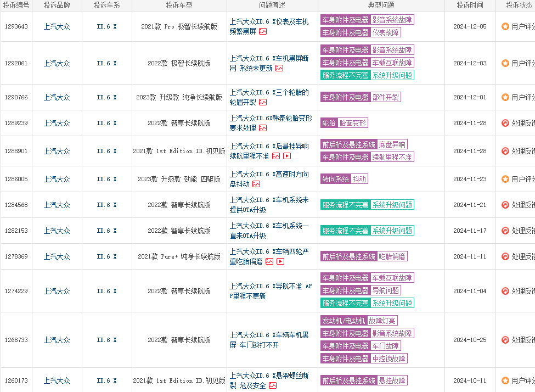Screen dimensions: 535x392
Task: Open complaint about 车机系统未提供OTA升级
Action: [269, 205]
